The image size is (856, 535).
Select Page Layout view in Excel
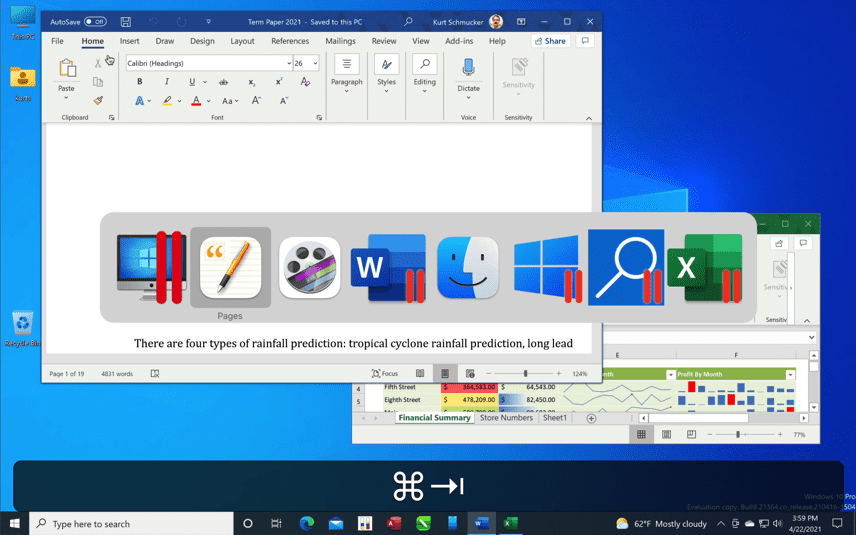point(666,435)
